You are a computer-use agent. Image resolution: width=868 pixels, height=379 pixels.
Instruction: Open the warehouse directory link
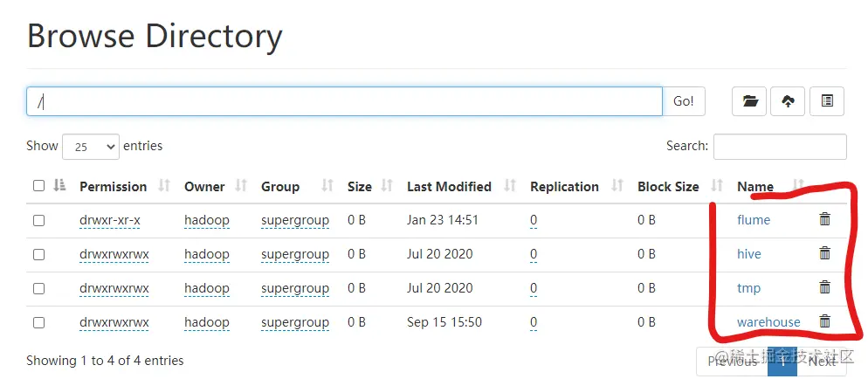768,322
